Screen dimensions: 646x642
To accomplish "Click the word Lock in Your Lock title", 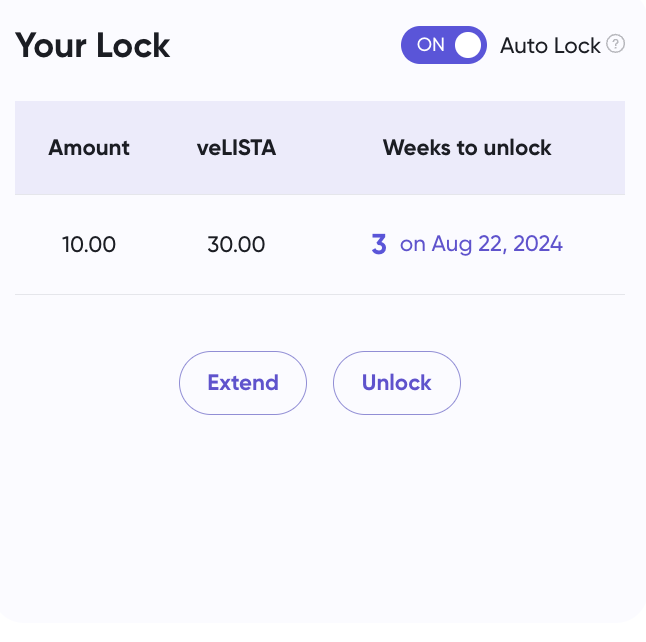I will 133,45.
